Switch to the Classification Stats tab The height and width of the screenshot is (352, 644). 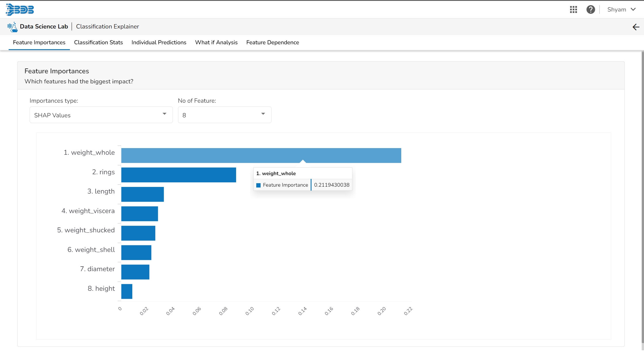98,42
